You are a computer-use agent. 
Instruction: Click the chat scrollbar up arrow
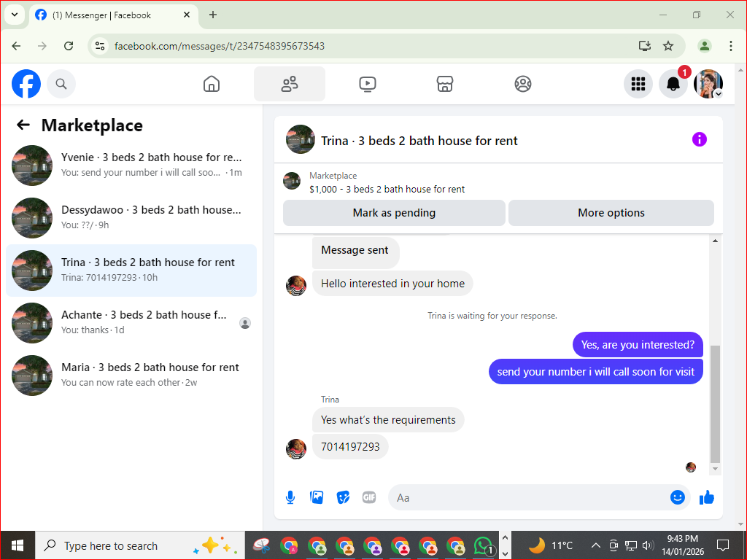pyautogui.click(x=715, y=241)
